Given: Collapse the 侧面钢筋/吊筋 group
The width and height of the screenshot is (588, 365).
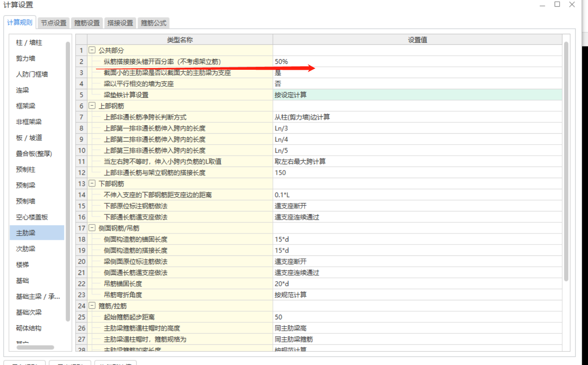Looking at the screenshot, I should (x=92, y=228).
